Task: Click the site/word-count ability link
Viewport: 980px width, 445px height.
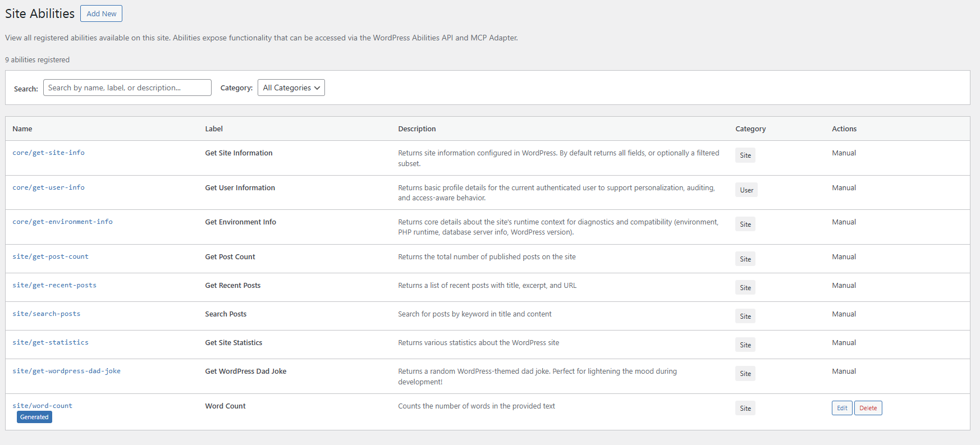Action: click(x=42, y=406)
